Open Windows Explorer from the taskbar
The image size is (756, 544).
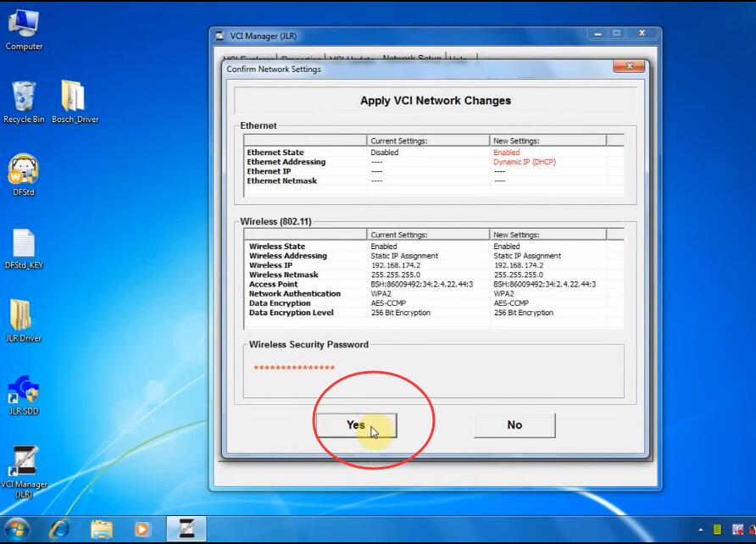click(101, 529)
